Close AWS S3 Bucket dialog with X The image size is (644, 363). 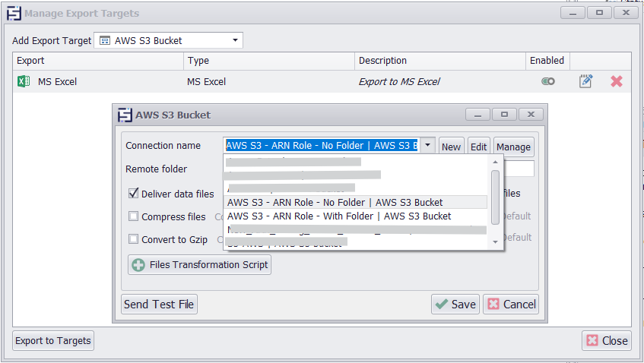(531, 115)
